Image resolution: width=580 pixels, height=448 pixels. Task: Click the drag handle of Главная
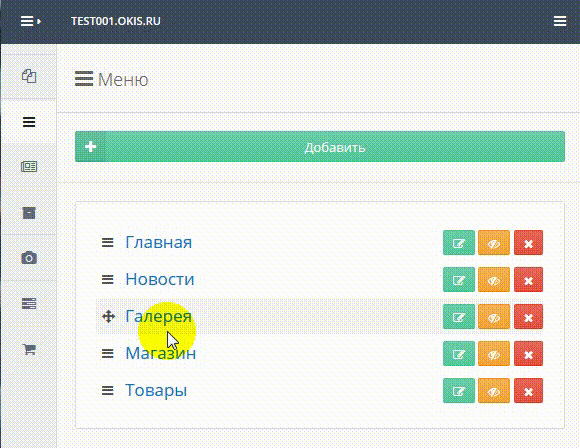coord(108,243)
